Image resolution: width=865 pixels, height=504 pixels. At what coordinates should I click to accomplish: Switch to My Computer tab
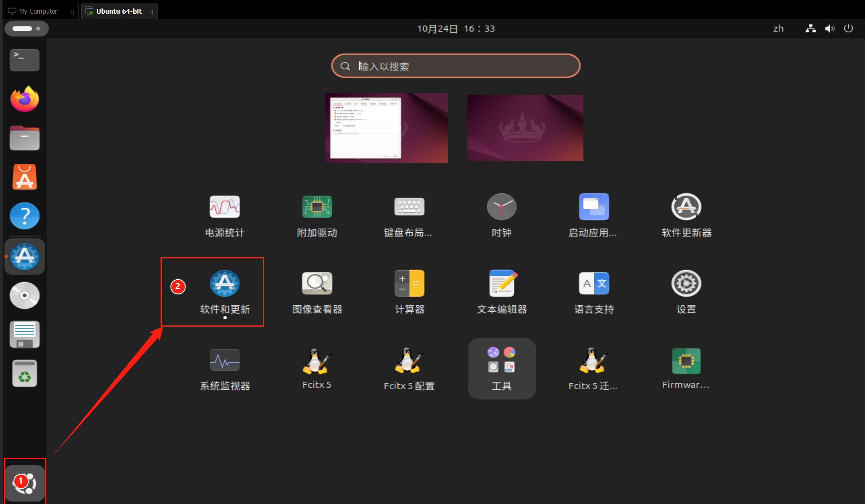coord(38,11)
